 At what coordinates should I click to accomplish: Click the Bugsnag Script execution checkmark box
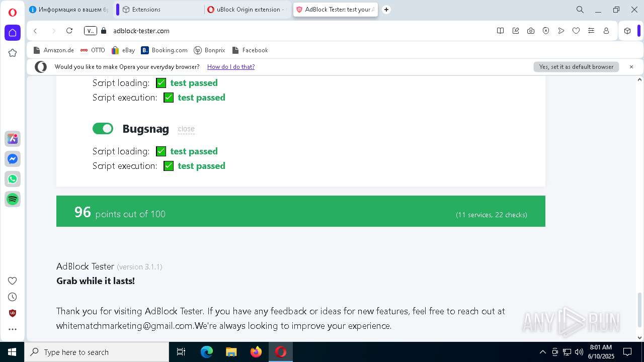click(x=169, y=166)
